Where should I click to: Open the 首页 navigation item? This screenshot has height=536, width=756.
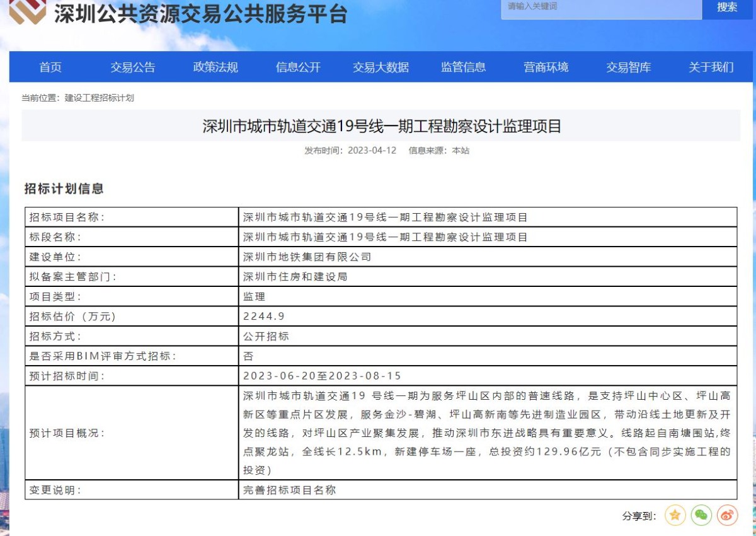[50, 67]
